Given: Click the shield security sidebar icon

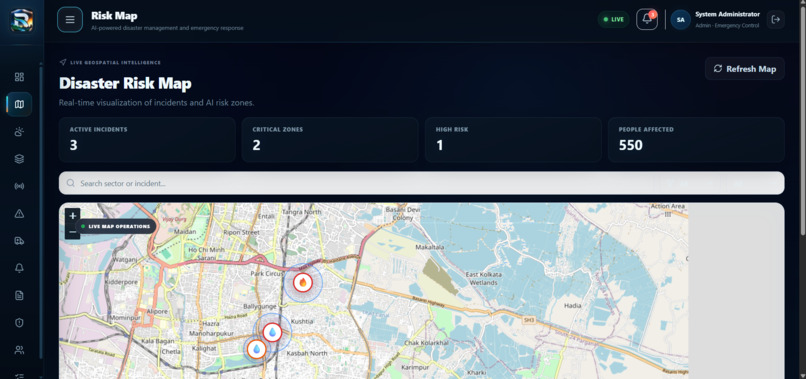Looking at the screenshot, I should coord(19,322).
